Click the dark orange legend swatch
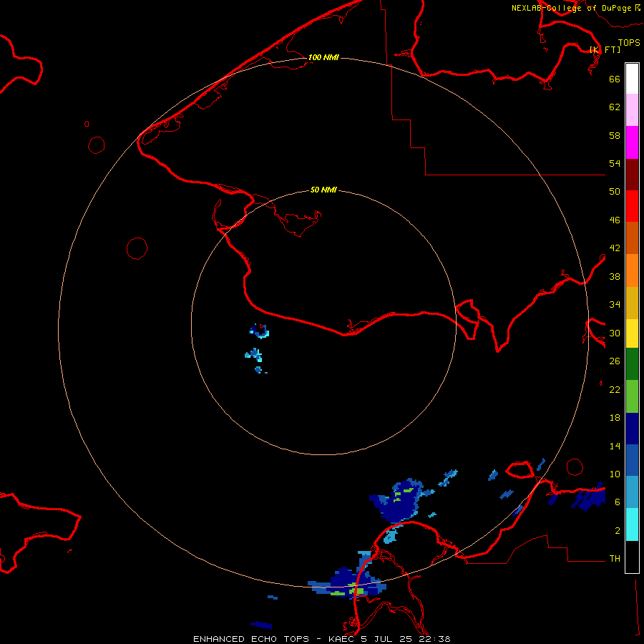The width and height of the screenshot is (644, 644). click(632, 238)
